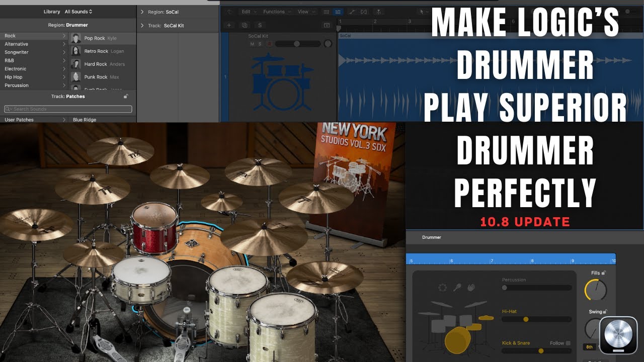644x362 pixels.
Task: Click the yellow kick drum in editor
Action: coord(458,340)
